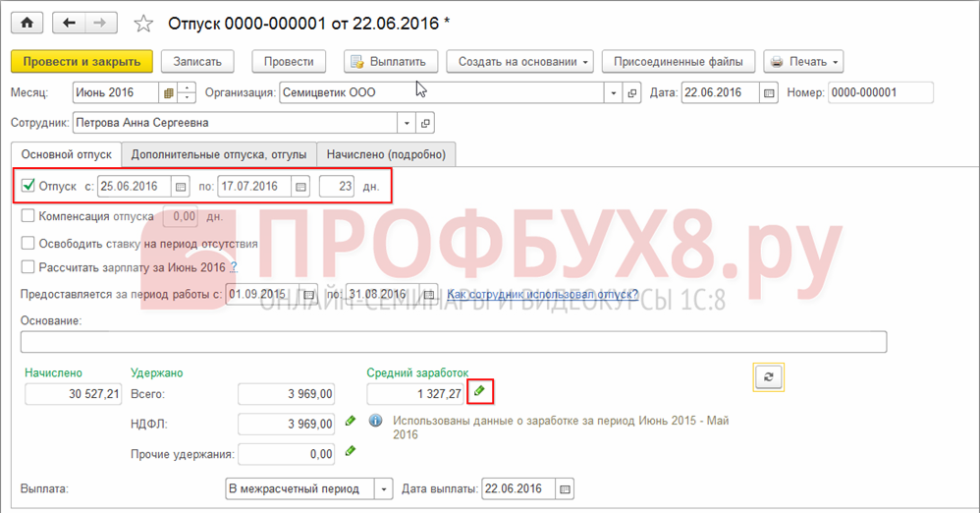
Task: Click the Всего удержано field
Action: click(287, 394)
